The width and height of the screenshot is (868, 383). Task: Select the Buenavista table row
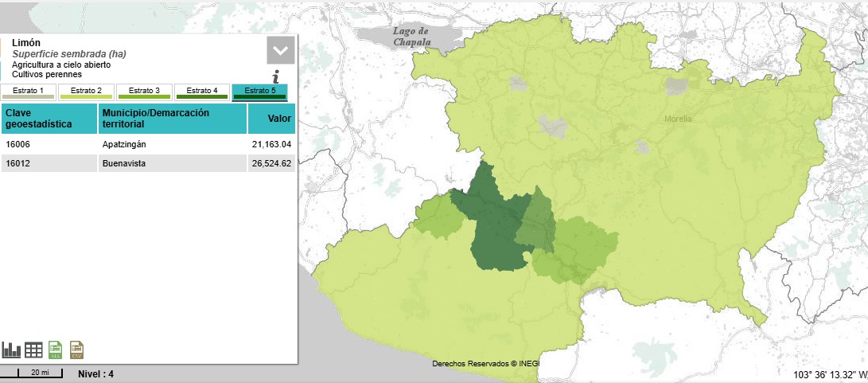[148, 163]
